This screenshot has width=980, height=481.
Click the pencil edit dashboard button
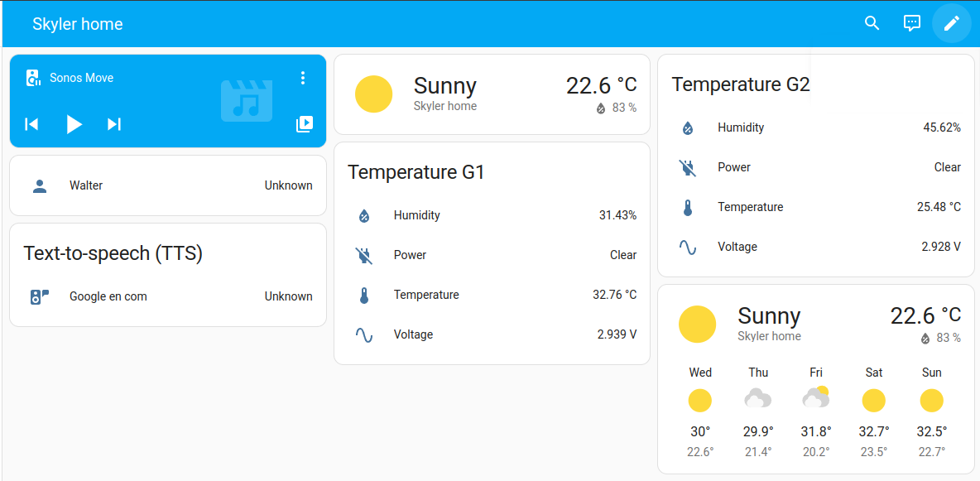point(951,23)
